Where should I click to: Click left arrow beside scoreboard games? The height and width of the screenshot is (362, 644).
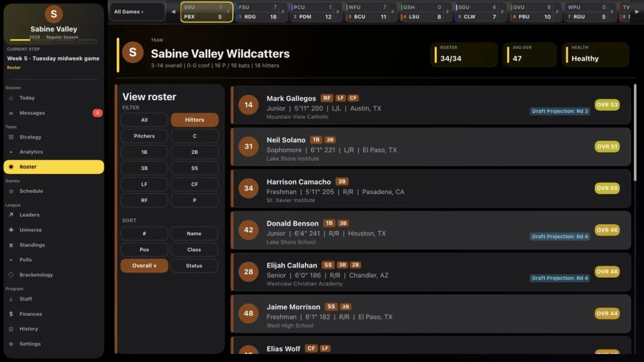[x=174, y=12]
